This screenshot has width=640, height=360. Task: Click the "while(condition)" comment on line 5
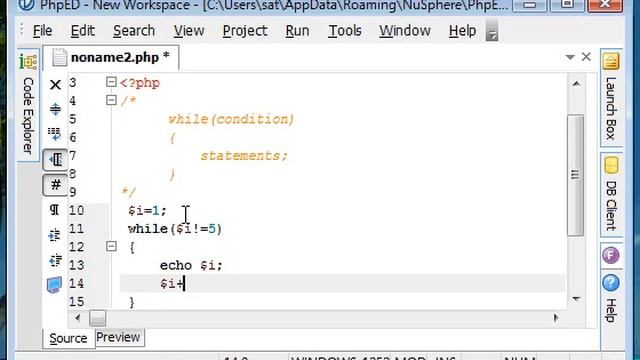pos(231,120)
